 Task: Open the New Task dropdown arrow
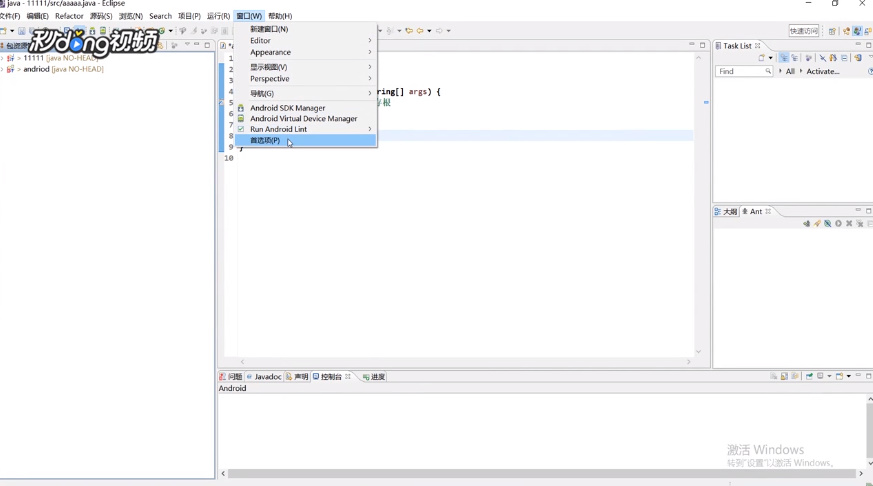(771, 58)
